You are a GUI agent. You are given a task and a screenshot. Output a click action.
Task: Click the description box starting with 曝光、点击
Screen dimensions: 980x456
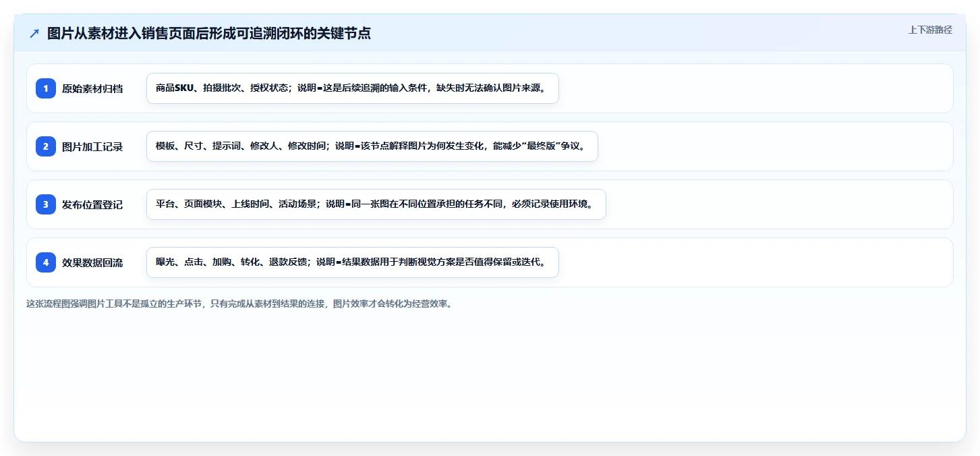coord(353,262)
